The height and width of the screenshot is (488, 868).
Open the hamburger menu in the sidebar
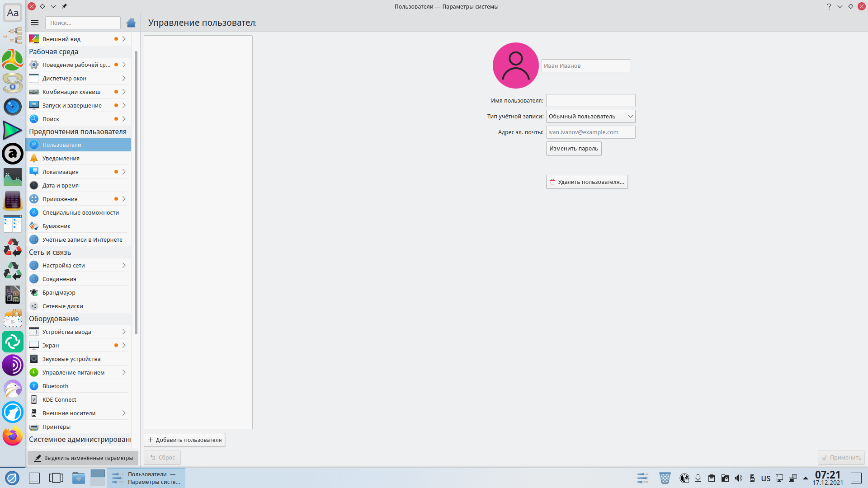pyautogui.click(x=35, y=23)
